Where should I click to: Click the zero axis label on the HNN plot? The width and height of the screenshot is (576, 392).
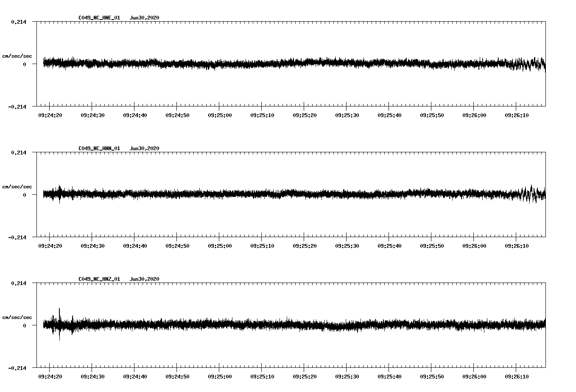25,195
